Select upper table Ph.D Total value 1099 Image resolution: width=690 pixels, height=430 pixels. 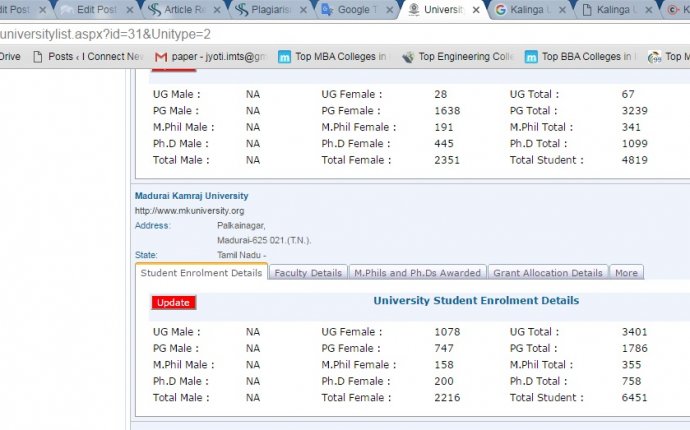[634, 144]
